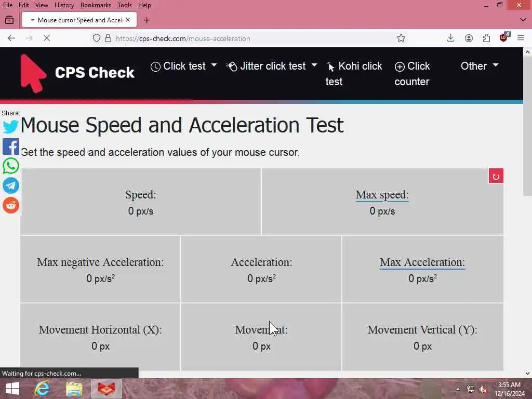Click the taskbar clock showing 3:55 AM
Image resolution: width=532 pixels, height=399 pixels.
[x=509, y=389]
